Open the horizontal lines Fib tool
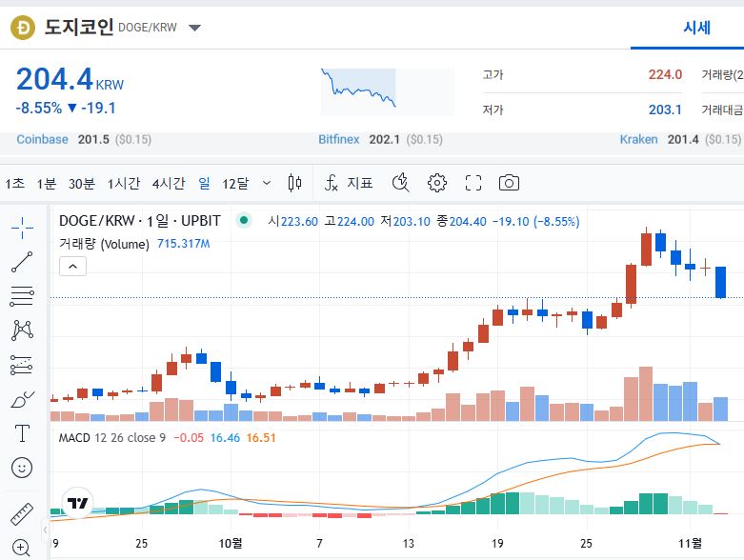 (x=22, y=296)
